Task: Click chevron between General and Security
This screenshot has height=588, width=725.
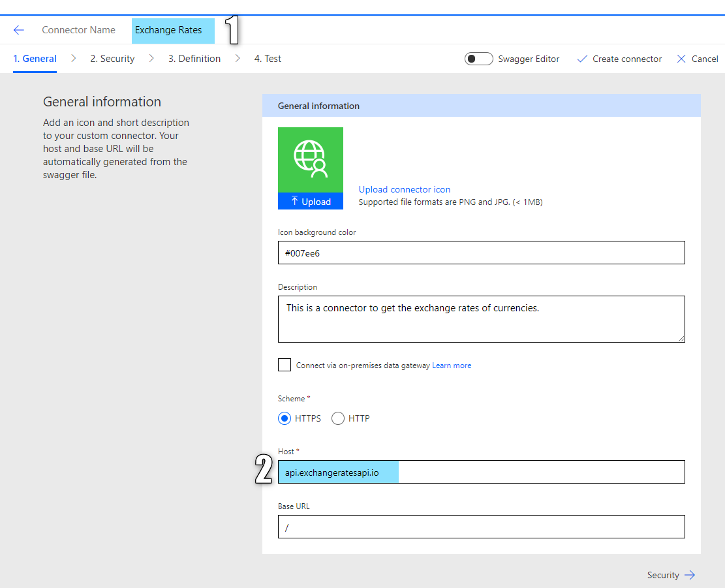Action: (73, 58)
